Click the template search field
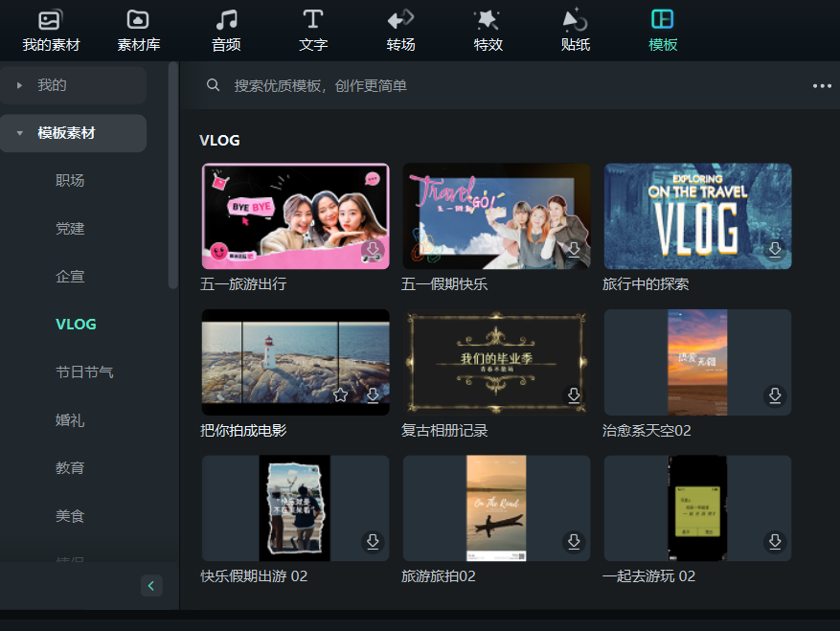 [x=479, y=85]
